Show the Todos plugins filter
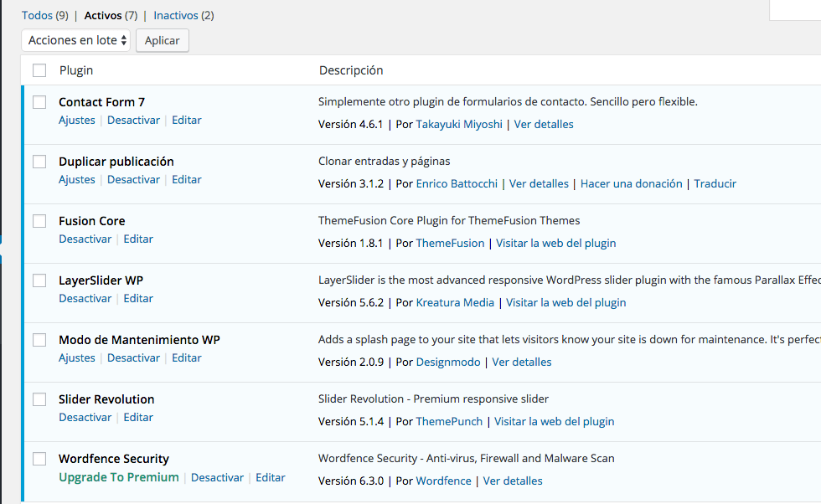Image resolution: width=821 pixels, height=504 pixels. coord(37,15)
